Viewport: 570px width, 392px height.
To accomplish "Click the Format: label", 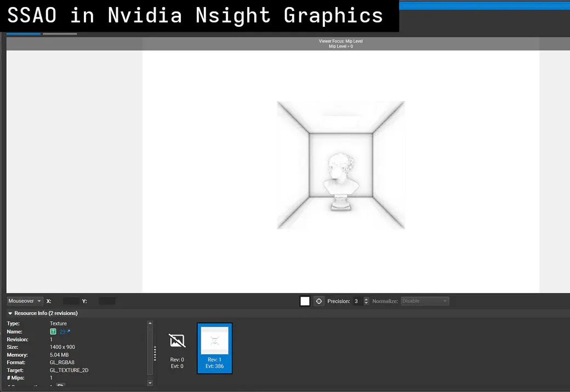I will coord(16,362).
